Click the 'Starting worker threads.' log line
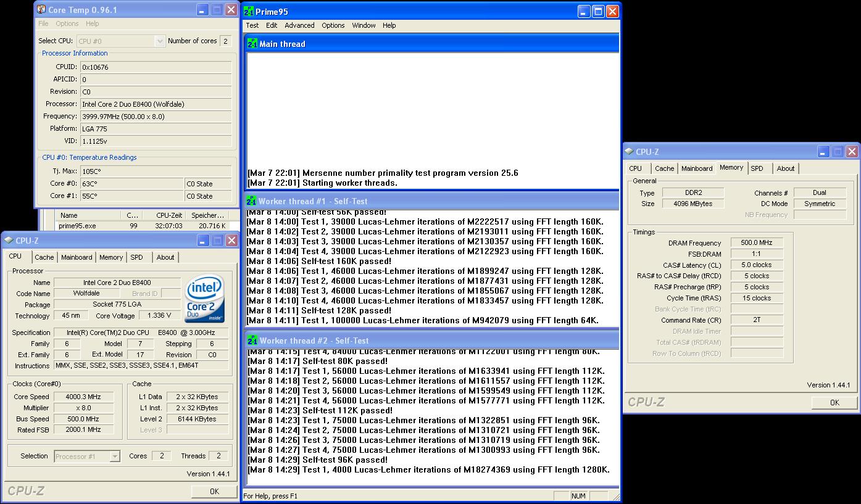The width and height of the screenshot is (861, 504). (x=322, y=183)
